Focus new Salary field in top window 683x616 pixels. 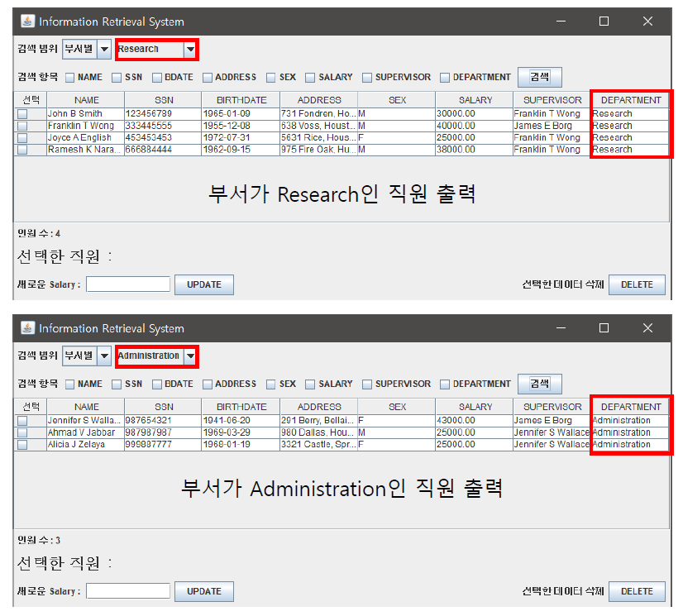[128, 284]
